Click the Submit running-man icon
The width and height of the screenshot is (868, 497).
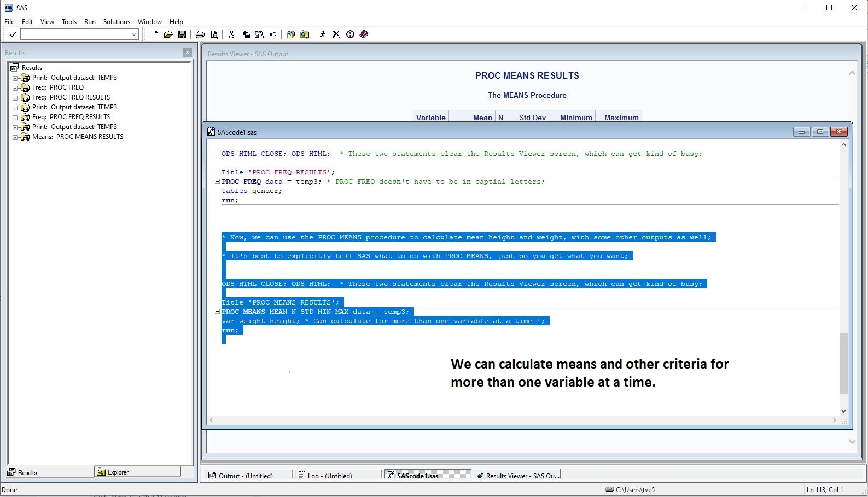tap(322, 34)
